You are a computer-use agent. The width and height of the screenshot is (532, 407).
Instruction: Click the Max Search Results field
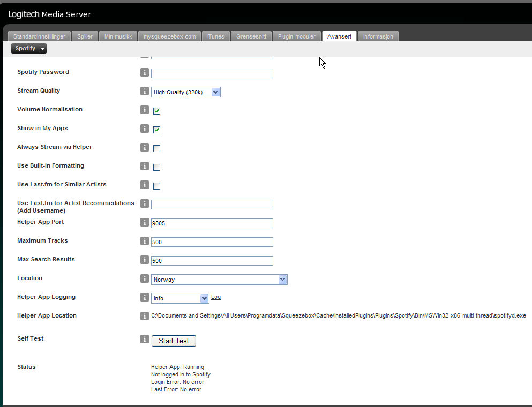(x=212, y=260)
